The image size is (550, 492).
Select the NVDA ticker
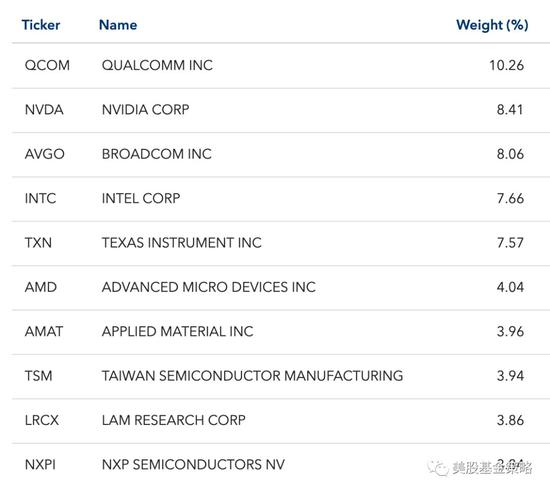(44, 110)
